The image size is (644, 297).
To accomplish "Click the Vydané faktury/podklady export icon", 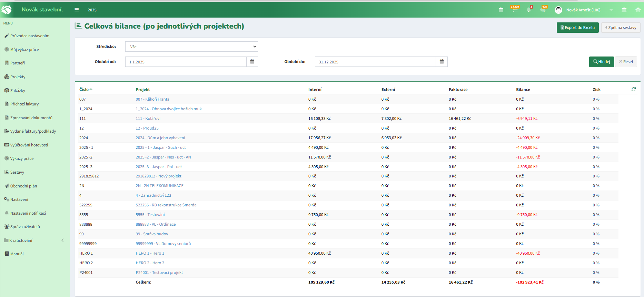I will click(7, 131).
